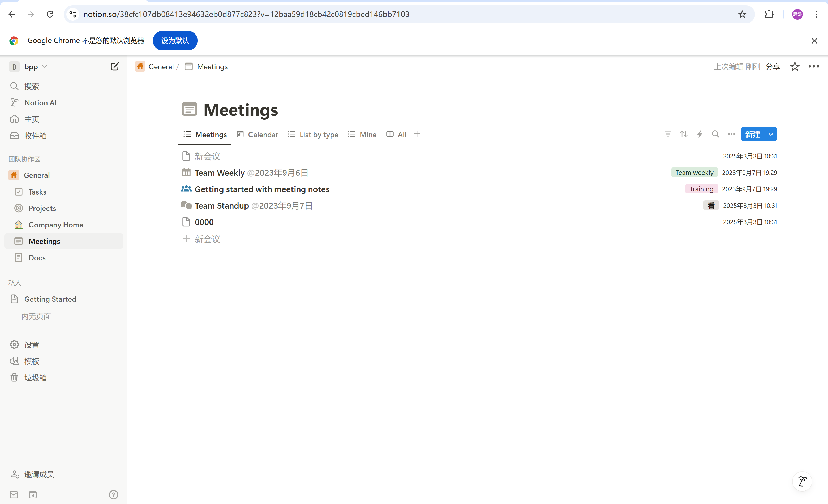Expand the bpp workspace switcher

point(31,67)
